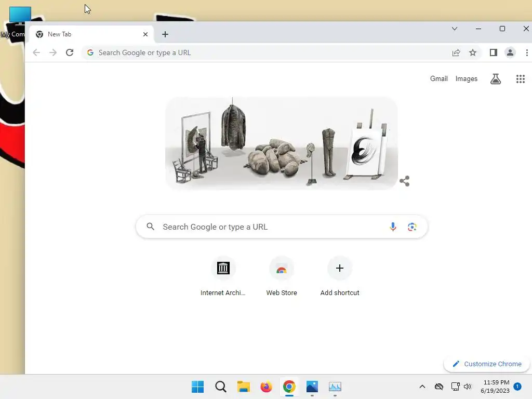Image resolution: width=532 pixels, height=399 pixels.
Task: Open the Internet Archive shortcut
Action: 223,277
